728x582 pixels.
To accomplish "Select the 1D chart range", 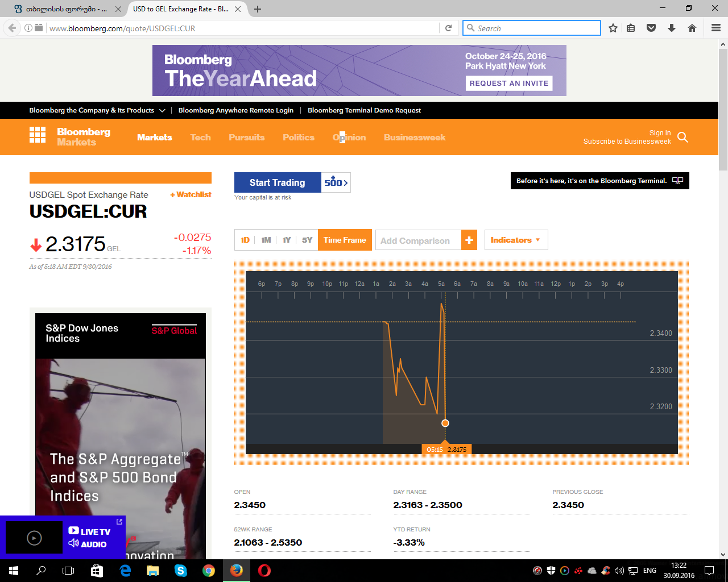I will click(x=245, y=240).
